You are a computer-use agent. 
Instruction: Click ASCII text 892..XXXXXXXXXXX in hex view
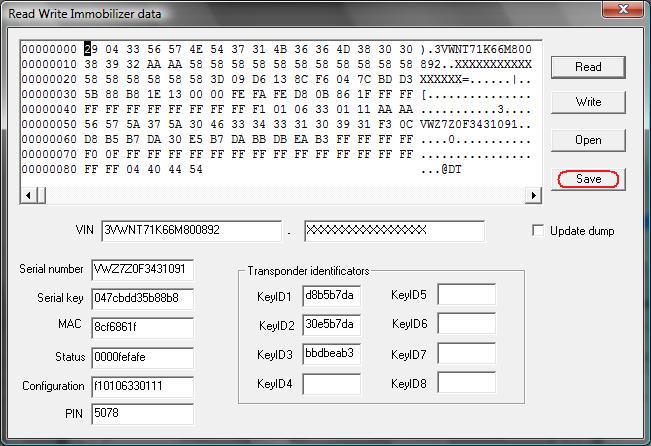pos(476,64)
